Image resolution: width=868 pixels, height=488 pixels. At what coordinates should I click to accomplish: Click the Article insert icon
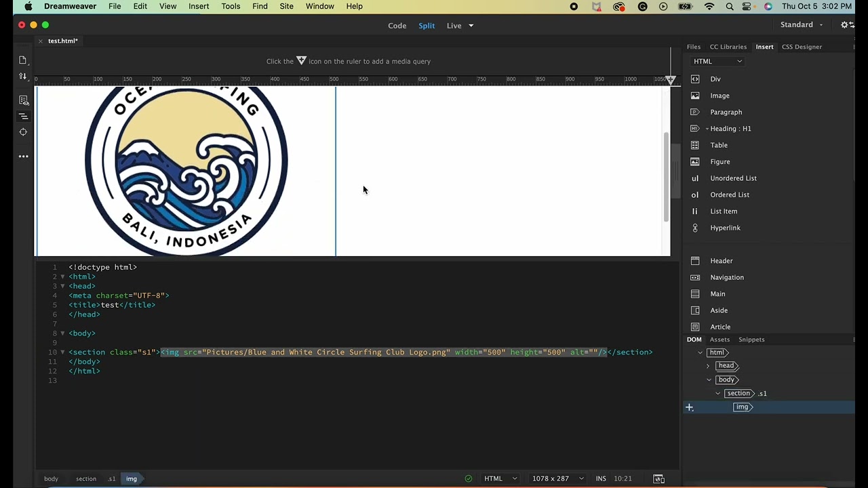[695, 327]
